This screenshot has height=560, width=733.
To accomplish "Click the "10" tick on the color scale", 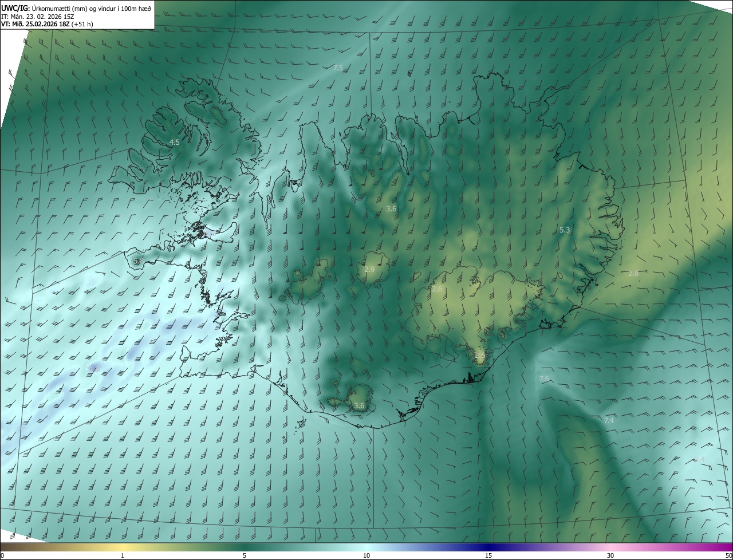I will click(366, 555).
